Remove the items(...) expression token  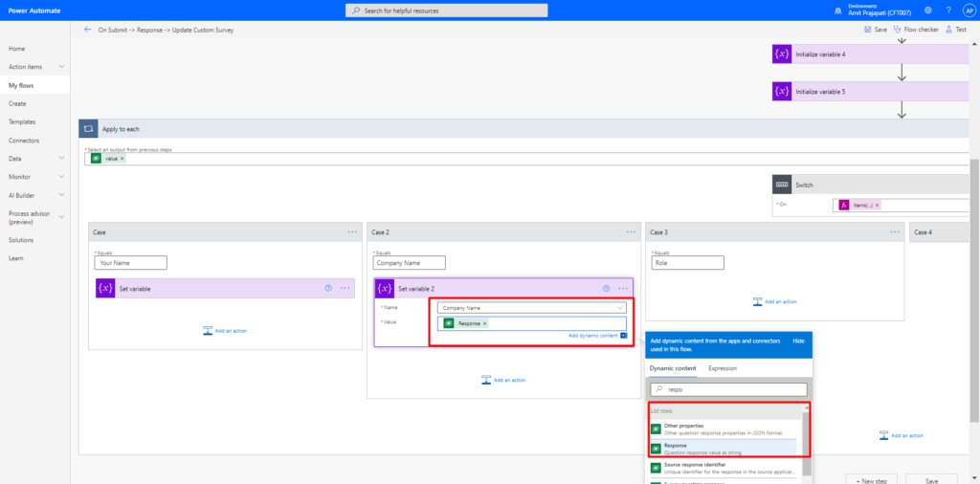pyautogui.click(x=877, y=205)
